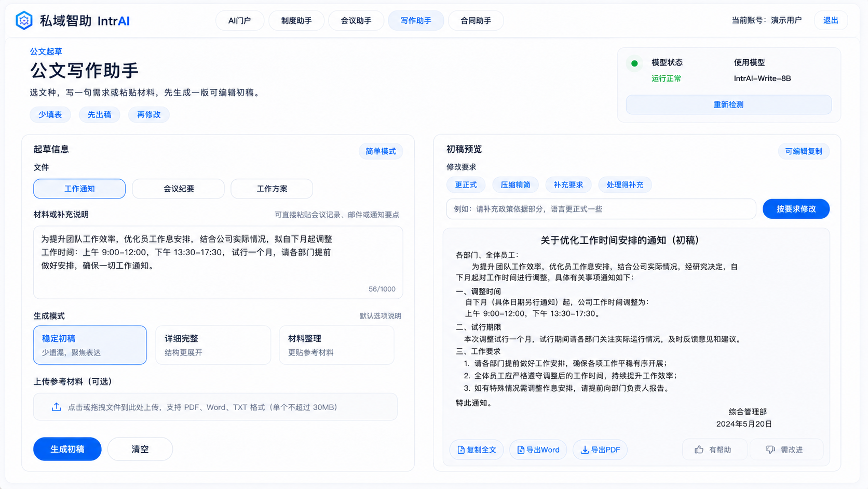Select the 工作通知 document type
The width and height of the screenshot is (868, 489).
79,189
